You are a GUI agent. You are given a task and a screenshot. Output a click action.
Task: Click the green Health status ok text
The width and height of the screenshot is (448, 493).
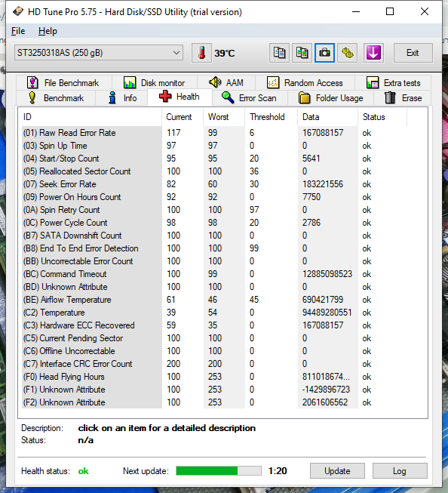pyautogui.click(x=83, y=471)
